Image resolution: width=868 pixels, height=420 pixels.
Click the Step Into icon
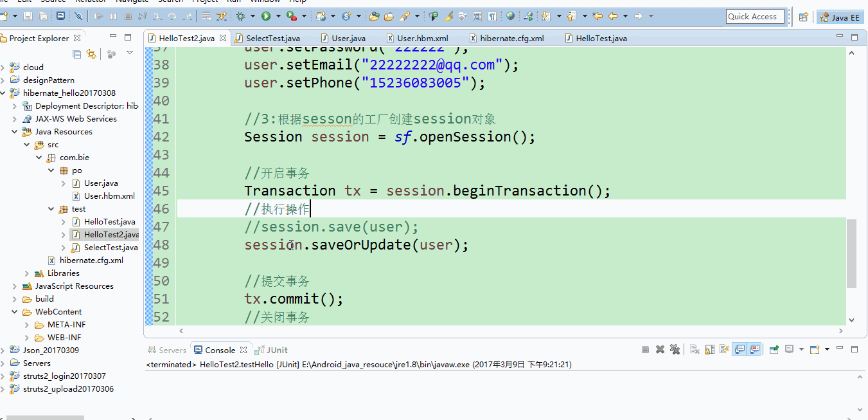(x=157, y=16)
